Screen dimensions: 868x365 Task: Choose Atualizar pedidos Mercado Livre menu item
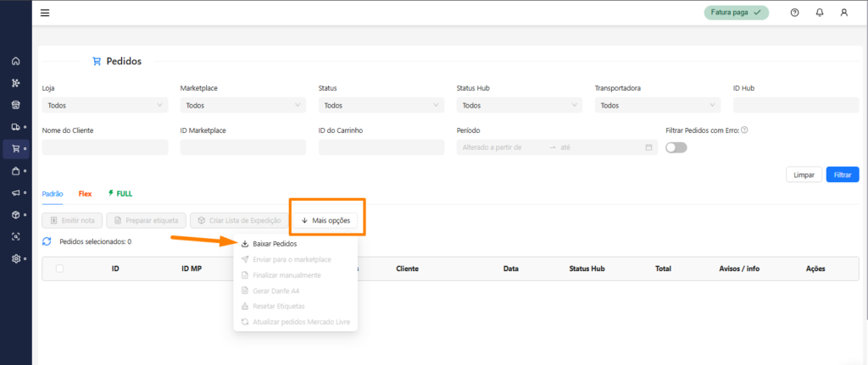[x=296, y=321]
